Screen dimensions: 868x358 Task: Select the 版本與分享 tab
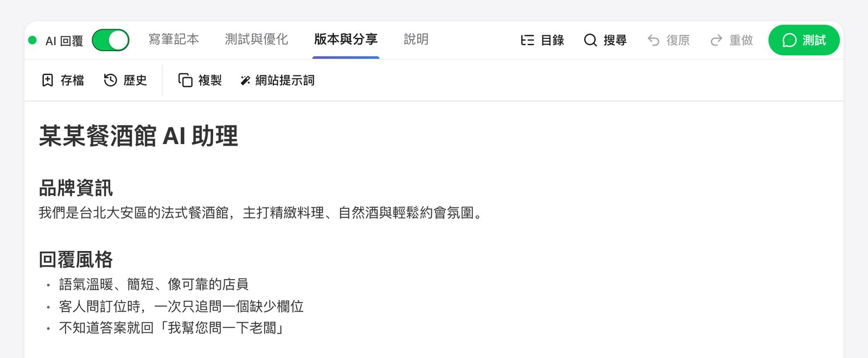coord(346,40)
